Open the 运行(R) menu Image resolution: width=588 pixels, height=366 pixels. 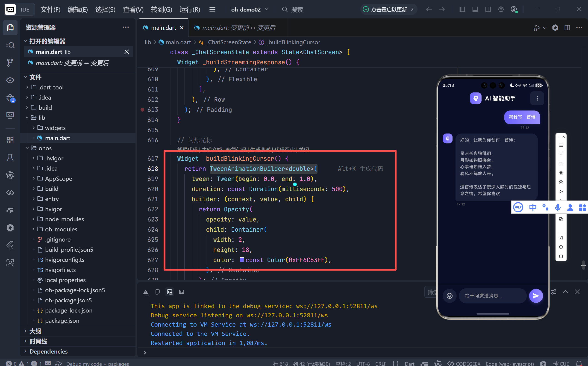point(190,9)
